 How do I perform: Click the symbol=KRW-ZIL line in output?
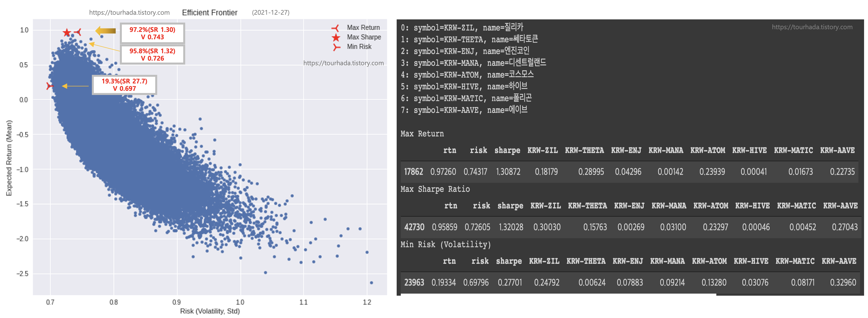462,27
